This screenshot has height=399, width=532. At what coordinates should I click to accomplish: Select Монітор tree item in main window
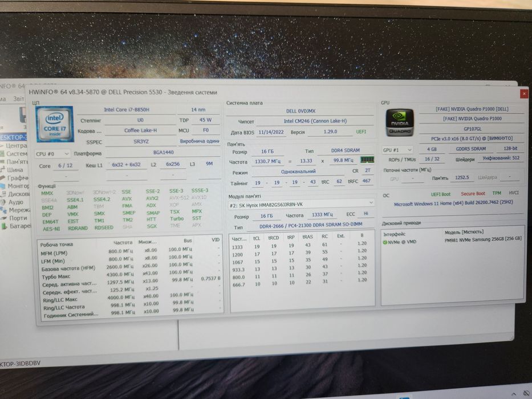(x=19, y=186)
